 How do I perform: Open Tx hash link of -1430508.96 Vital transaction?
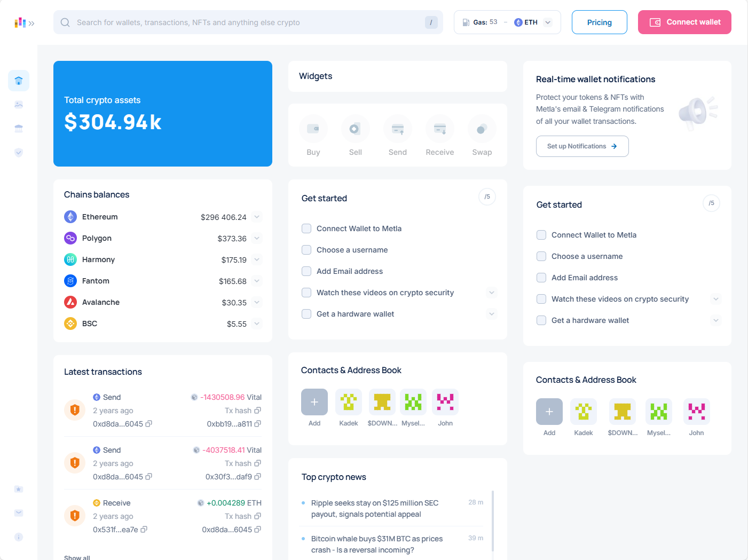[243, 411]
